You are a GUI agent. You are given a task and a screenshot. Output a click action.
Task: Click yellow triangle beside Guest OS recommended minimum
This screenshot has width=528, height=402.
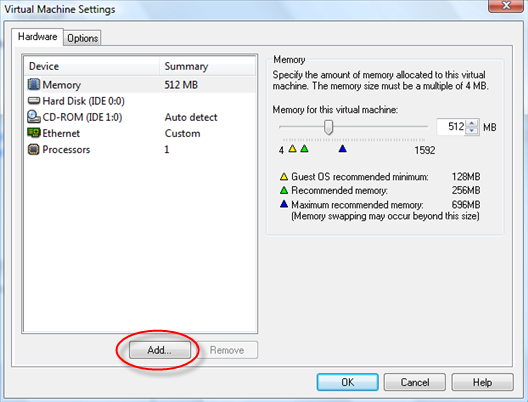(284, 176)
